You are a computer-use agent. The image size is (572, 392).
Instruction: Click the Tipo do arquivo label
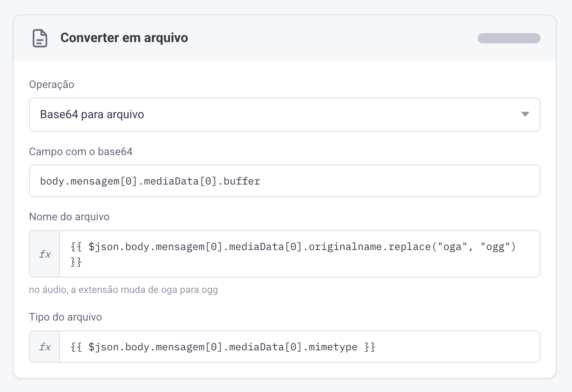point(65,317)
